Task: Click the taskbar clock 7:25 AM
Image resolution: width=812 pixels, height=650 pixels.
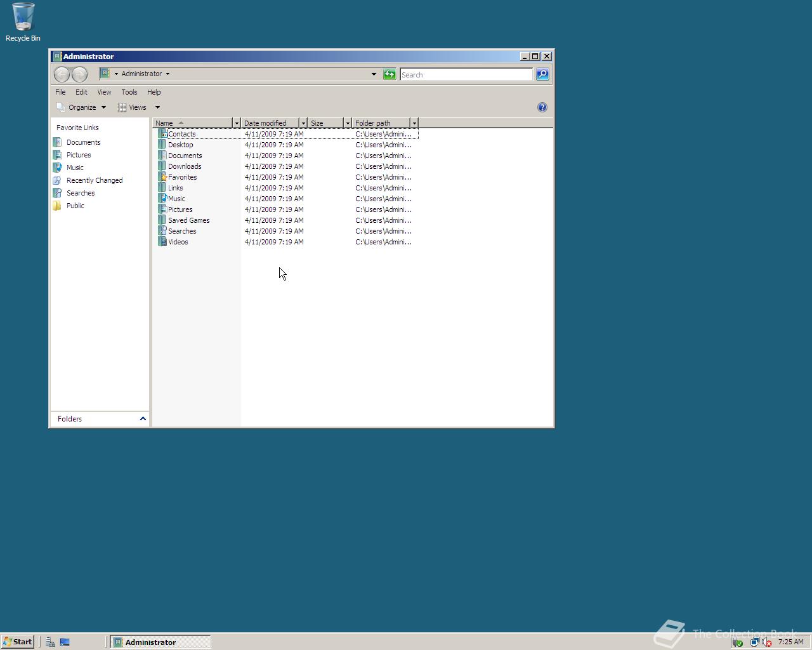Action: [x=790, y=642]
